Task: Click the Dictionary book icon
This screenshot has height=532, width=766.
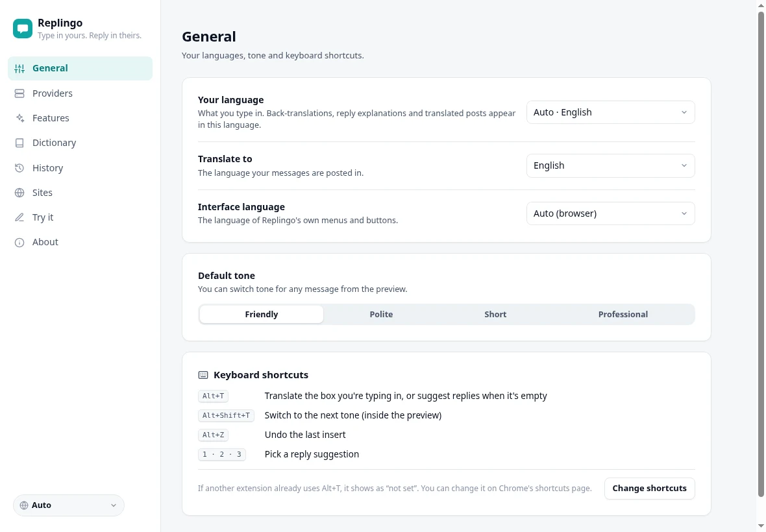Action: [x=19, y=143]
